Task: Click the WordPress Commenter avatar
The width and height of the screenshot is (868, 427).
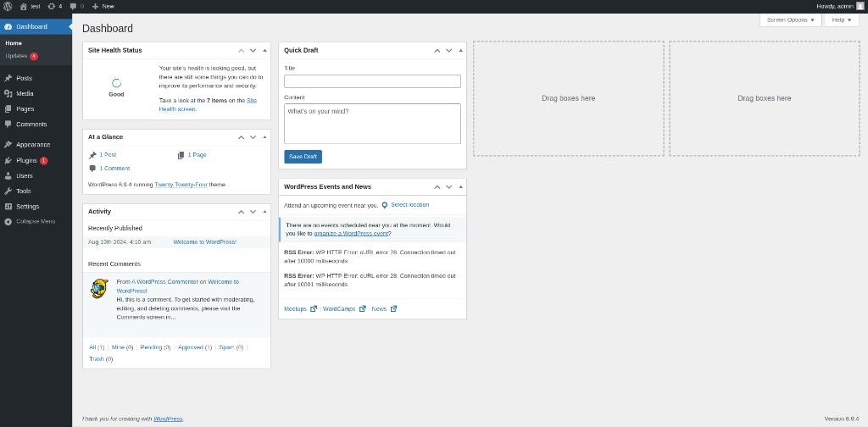Action: 99,288
